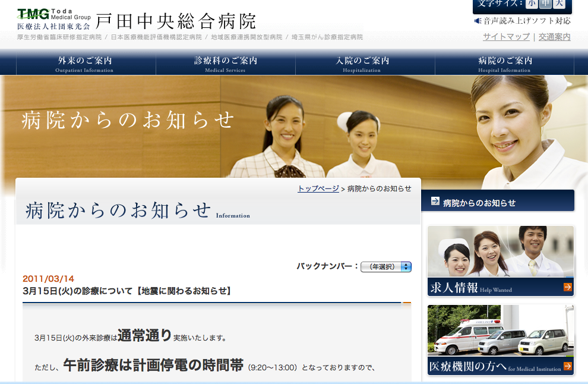Click the arrow icon beside 病院からのお知らせ sidebar
The height and width of the screenshot is (384, 588).
pyautogui.click(x=435, y=201)
